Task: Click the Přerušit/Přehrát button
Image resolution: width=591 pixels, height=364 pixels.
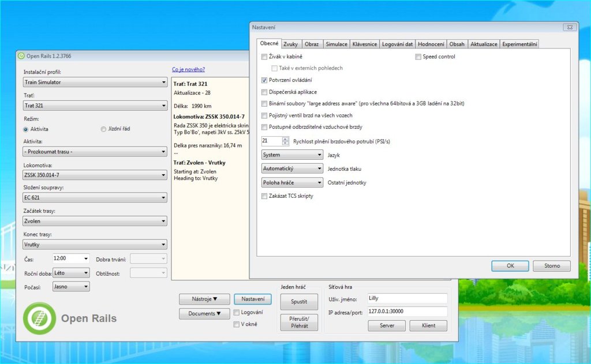Action: coord(299,322)
